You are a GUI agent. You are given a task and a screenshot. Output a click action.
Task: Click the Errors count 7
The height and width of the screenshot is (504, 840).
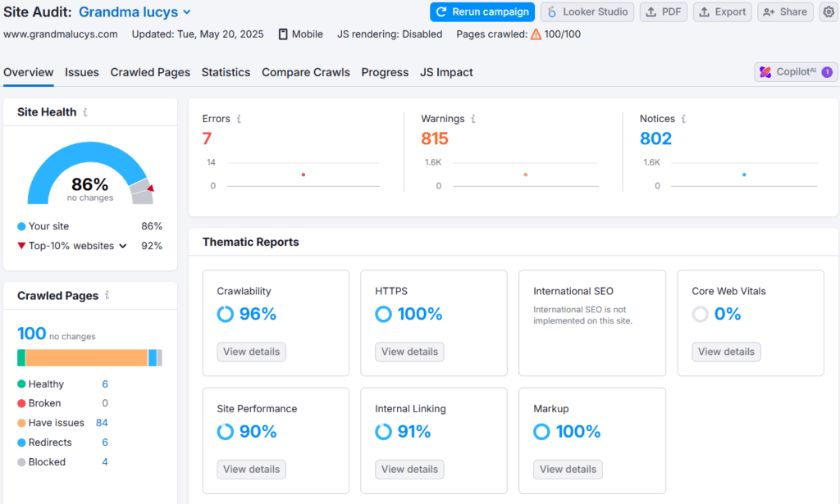pyautogui.click(x=207, y=138)
